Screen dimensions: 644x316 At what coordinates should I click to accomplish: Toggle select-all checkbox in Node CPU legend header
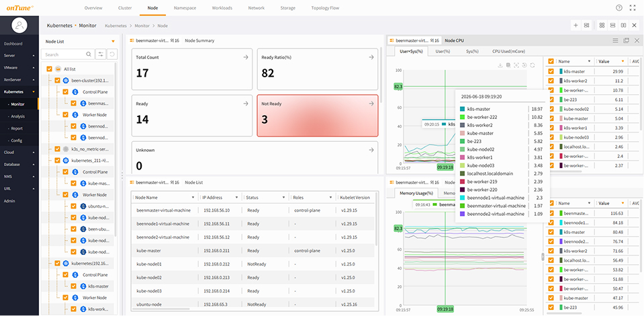pyautogui.click(x=551, y=61)
